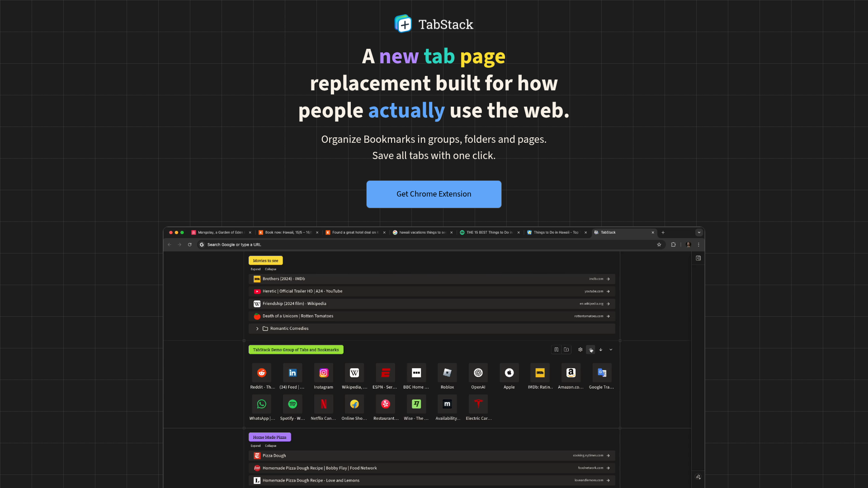Click the add folder icon in demo group
The width and height of the screenshot is (868, 488).
[566, 350]
